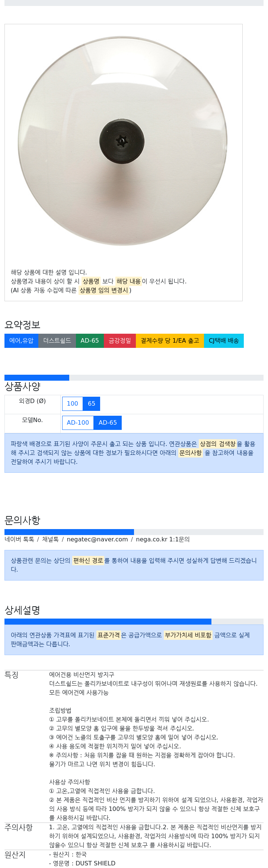Click highlighted 문의사항 text in notice
Viewport: 268px width, 868px height.
(191, 453)
